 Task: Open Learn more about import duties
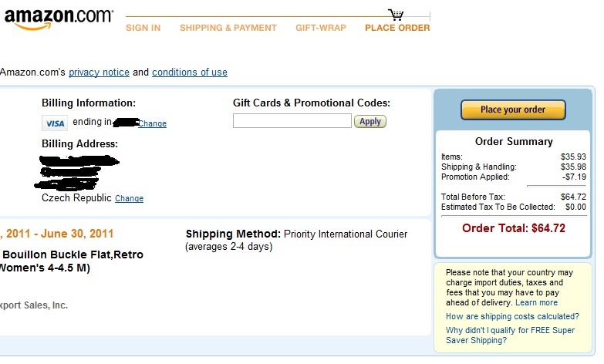point(536,303)
